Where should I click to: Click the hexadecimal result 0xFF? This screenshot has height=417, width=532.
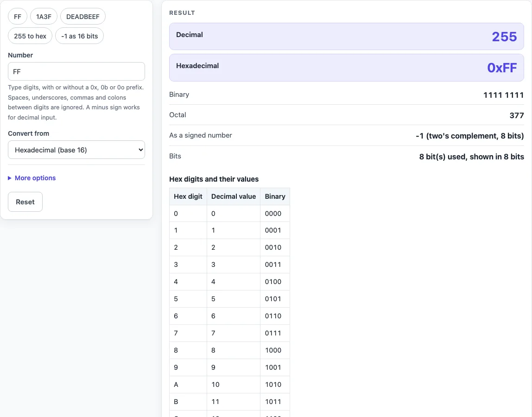(x=502, y=68)
